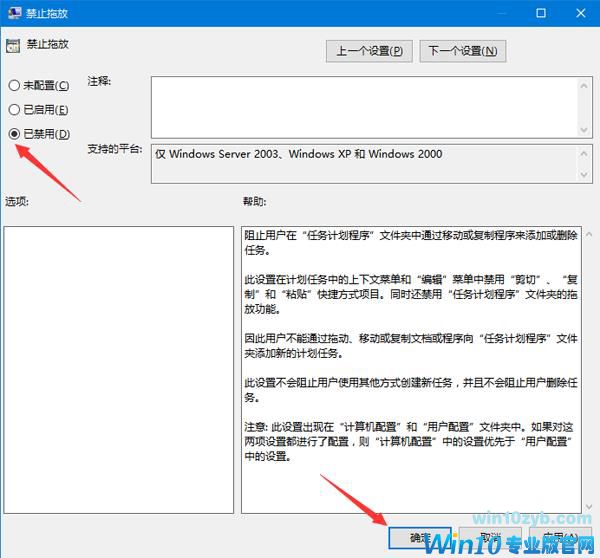Viewport: 600px width, 558px height.
Task: Click the 帮助: label
Action: pos(254,201)
